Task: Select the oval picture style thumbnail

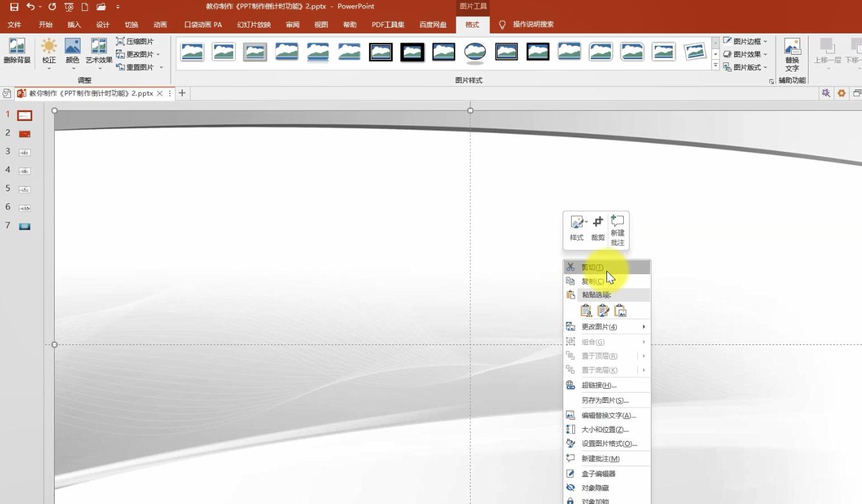Action: (475, 52)
